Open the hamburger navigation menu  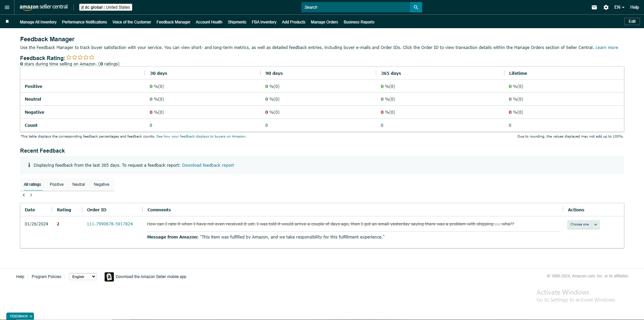[x=7, y=7]
